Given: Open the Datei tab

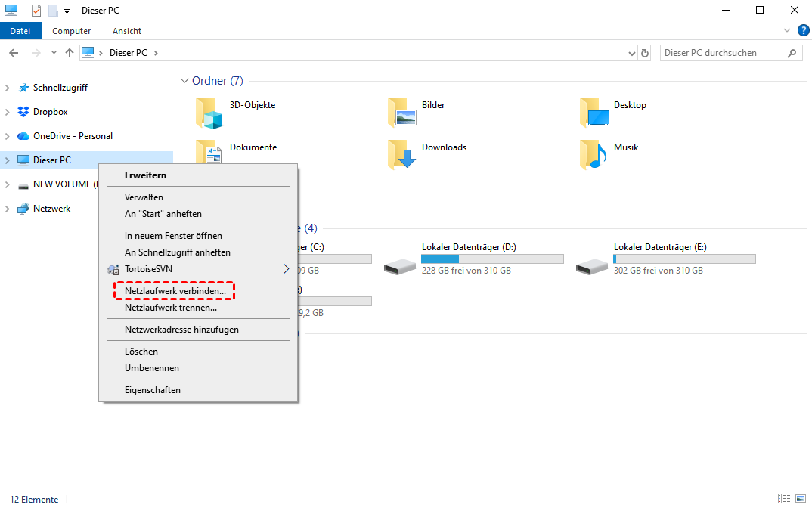Looking at the screenshot, I should 20,31.
